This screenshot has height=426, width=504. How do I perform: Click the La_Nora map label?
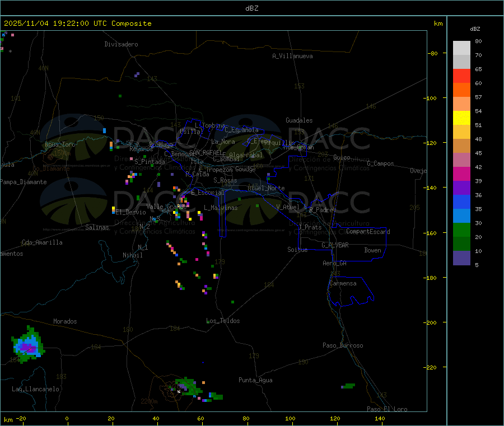coord(223,142)
